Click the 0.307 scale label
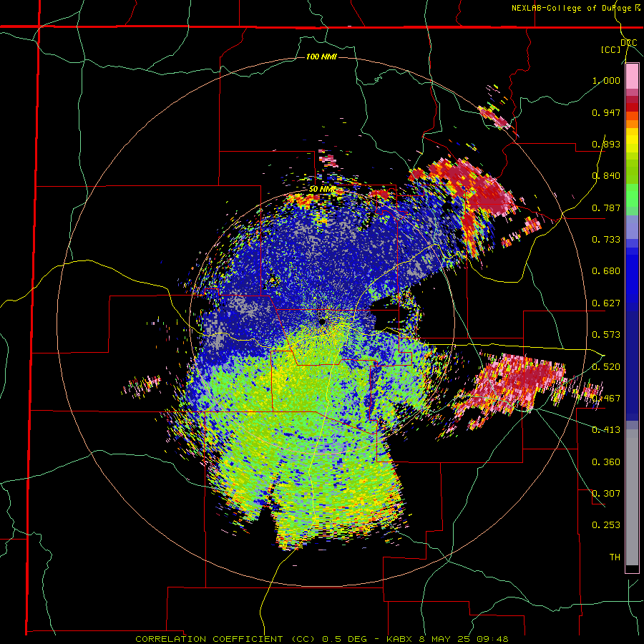Viewport: 644px width, 644px height. [x=606, y=494]
